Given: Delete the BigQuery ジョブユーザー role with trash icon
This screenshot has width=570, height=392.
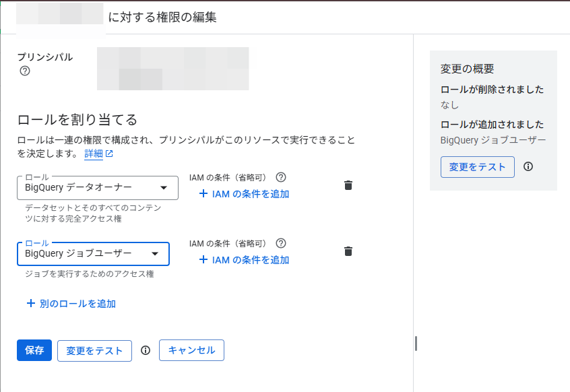Looking at the screenshot, I should pos(348,251).
